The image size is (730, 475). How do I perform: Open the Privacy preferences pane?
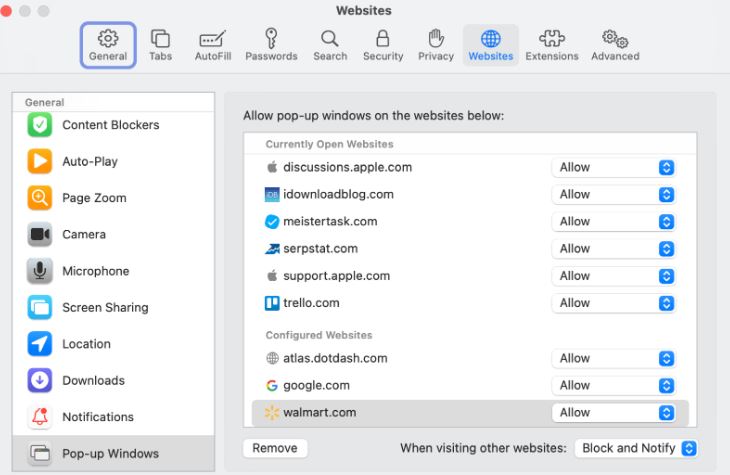coord(436,45)
